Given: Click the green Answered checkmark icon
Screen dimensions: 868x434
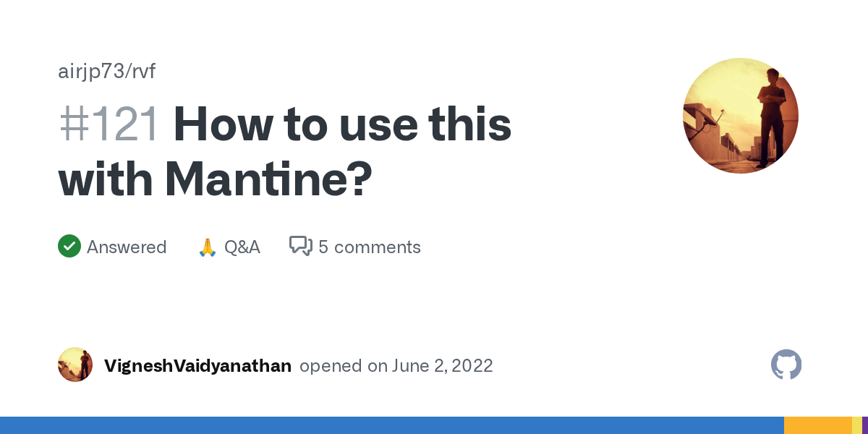Looking at the screenshot, I should 69,247.
